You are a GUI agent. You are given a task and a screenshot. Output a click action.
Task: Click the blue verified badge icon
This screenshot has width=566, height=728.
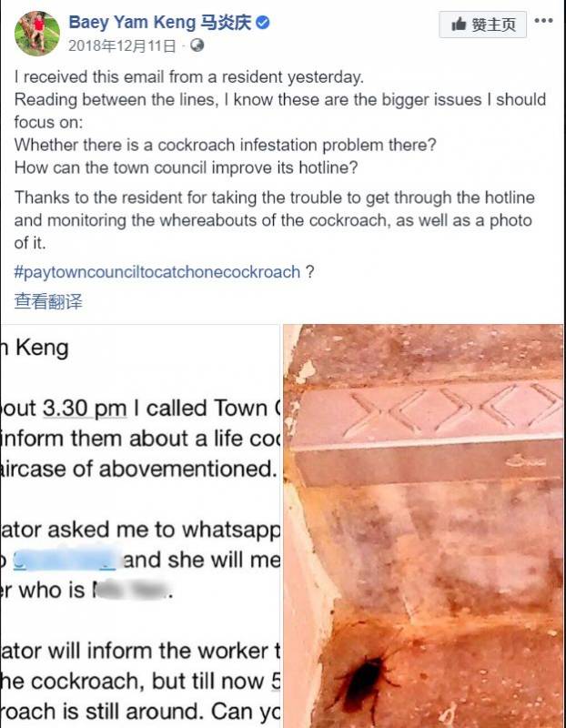click(x=263, y=22)
